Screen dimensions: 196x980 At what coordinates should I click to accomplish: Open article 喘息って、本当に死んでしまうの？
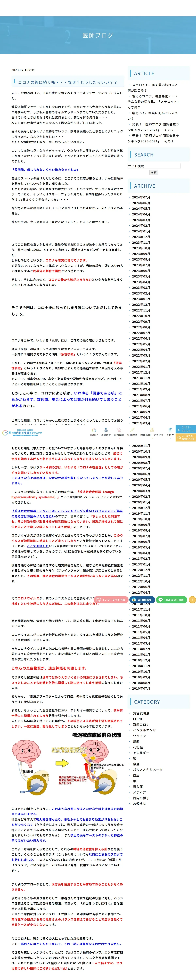point(153,116)
